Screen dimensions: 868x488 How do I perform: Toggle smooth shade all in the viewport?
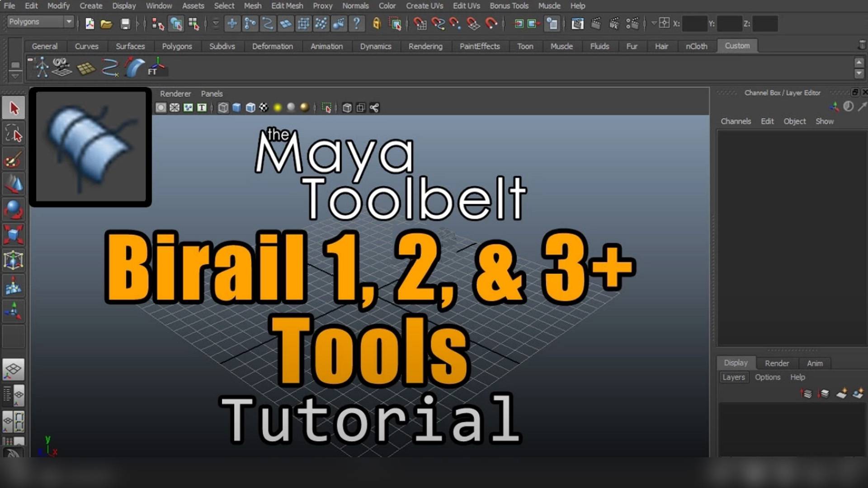point(236,108)
